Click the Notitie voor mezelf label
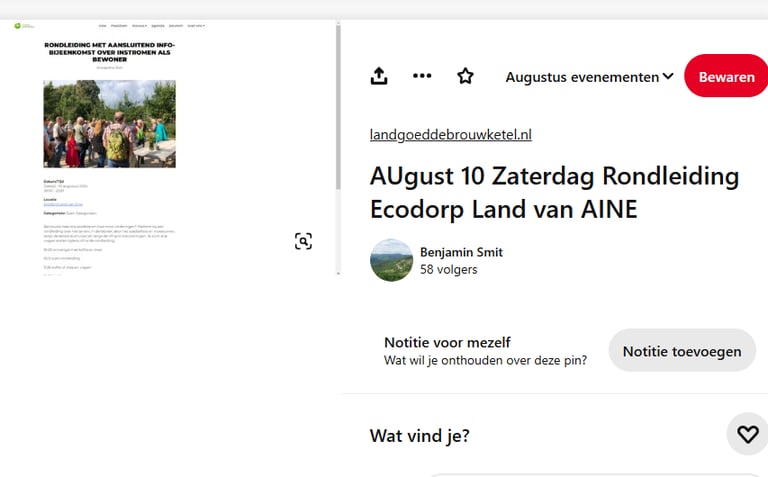The width and height of the screenshot is (768, 477). (447, 342)
